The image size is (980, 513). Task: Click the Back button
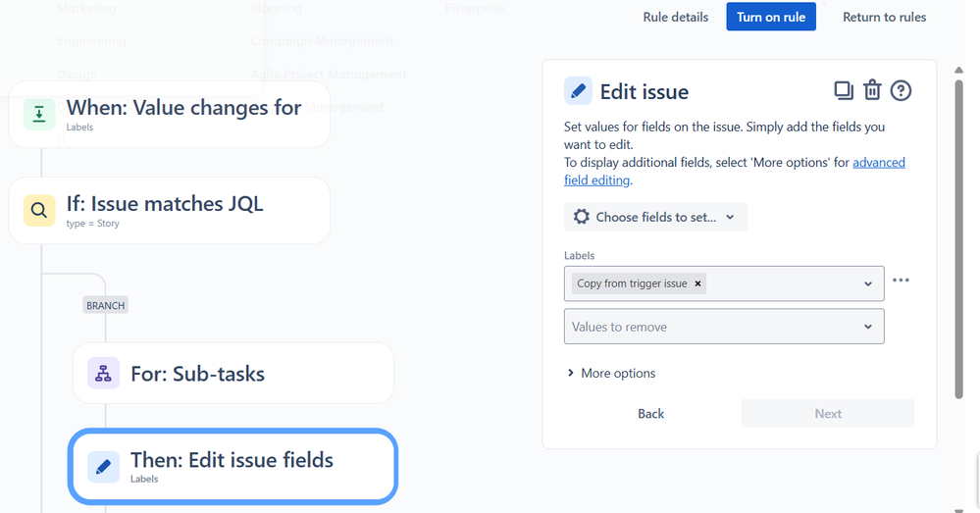[x=650, y=414]
